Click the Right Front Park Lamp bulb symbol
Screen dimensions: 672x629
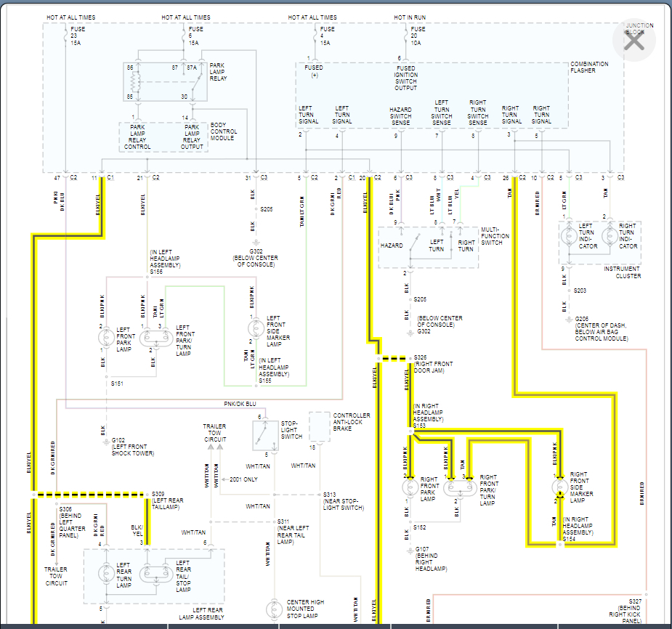[x=410, y=487]
